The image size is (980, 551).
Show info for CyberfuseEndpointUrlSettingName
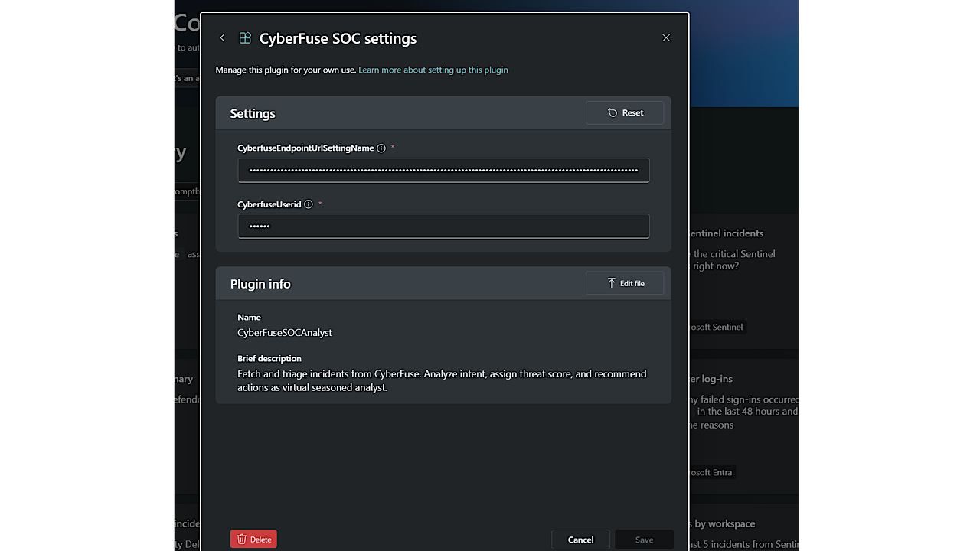tap(381, 148)
